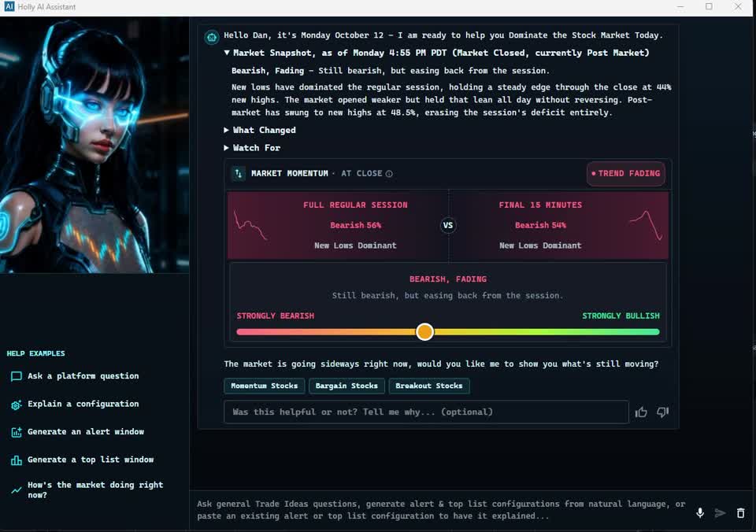
Task: Click the VS circle badge
Action: [x=448, y=225]
